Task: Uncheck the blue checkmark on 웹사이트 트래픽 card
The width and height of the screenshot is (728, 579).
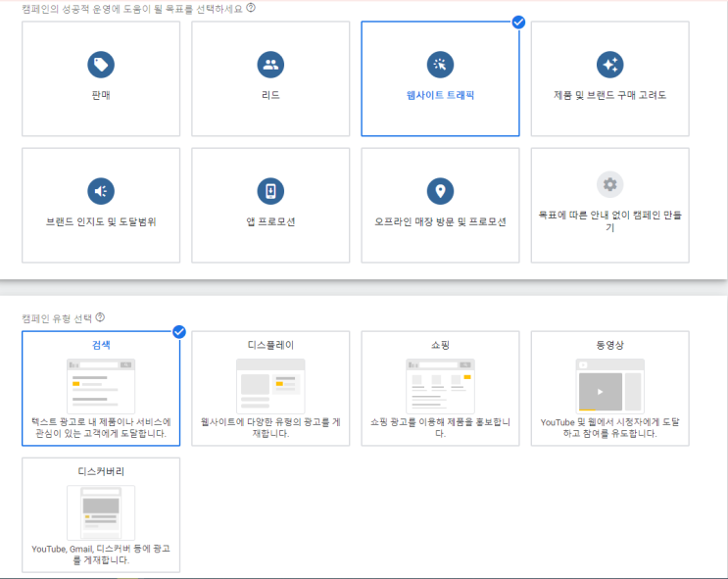Action: click(518, 22)
